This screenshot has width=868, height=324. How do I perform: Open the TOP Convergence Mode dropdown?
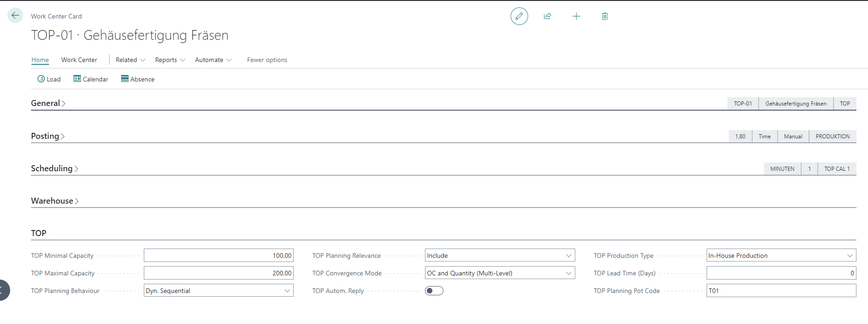[499, 273]
